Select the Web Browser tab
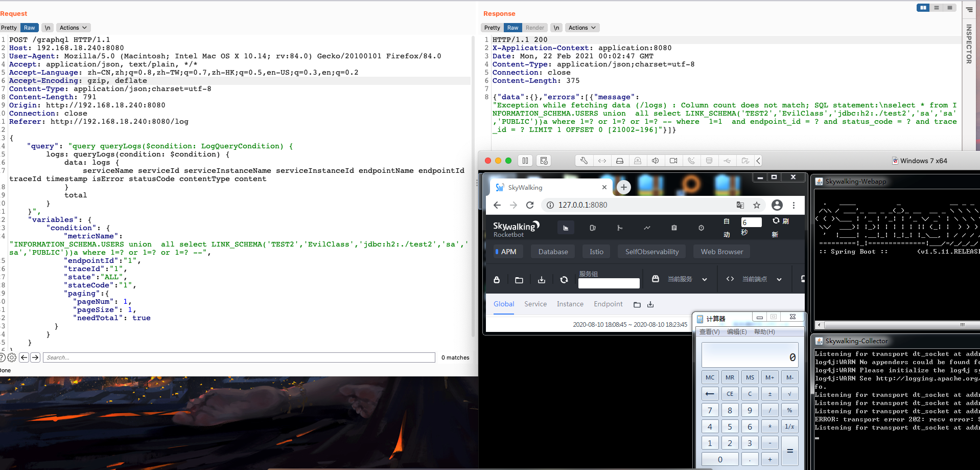 click(x=721, y=252)
